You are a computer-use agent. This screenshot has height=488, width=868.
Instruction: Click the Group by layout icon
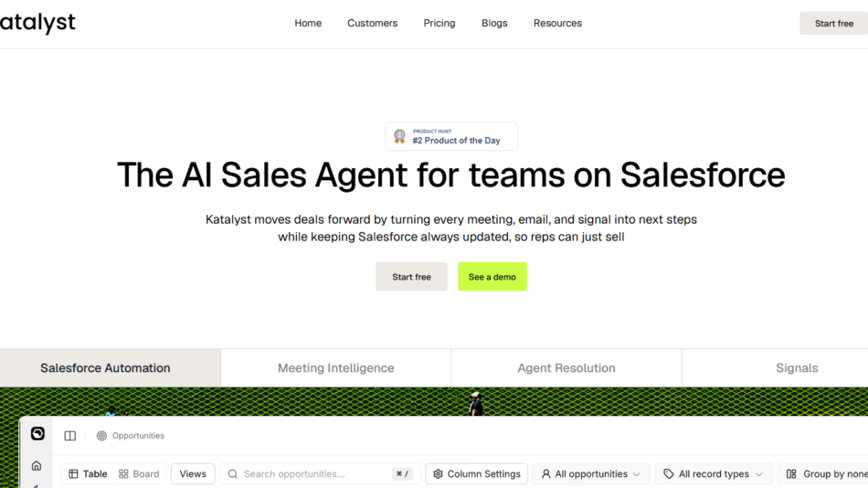pyautogui.click(x=791, y=473)
